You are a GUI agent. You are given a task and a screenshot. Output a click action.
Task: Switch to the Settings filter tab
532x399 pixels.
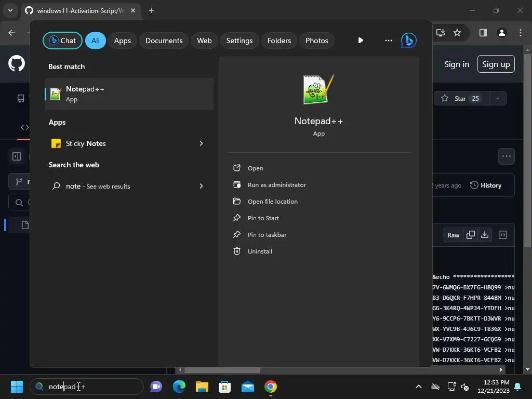[239, 41]
